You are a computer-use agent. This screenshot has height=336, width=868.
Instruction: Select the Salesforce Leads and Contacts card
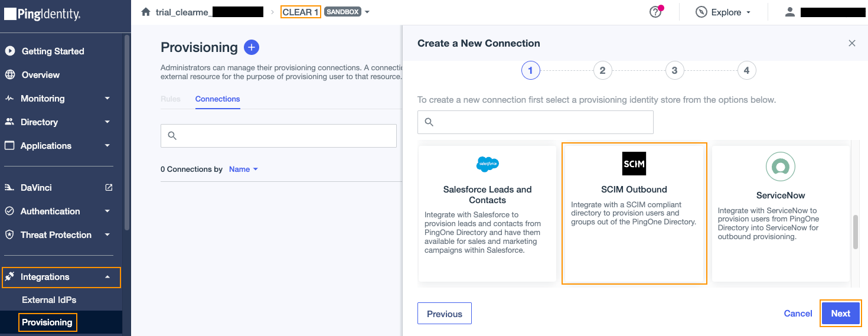487,213
